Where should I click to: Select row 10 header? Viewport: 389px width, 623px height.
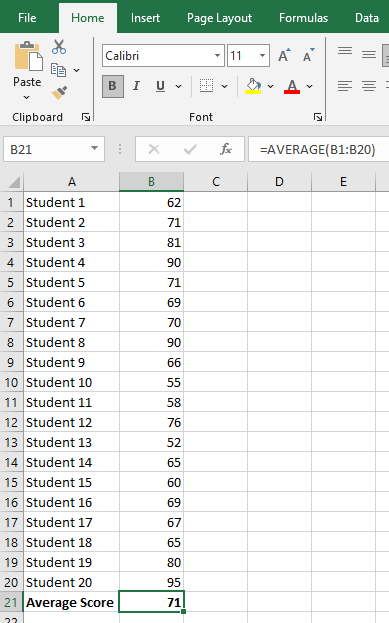pos(11,383)
